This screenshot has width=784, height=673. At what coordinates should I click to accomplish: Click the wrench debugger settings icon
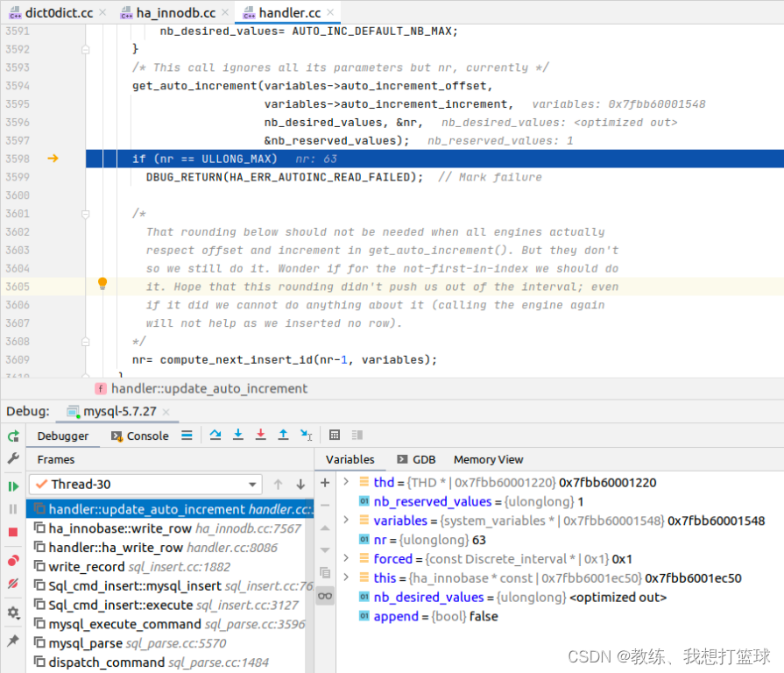point(13,458)
